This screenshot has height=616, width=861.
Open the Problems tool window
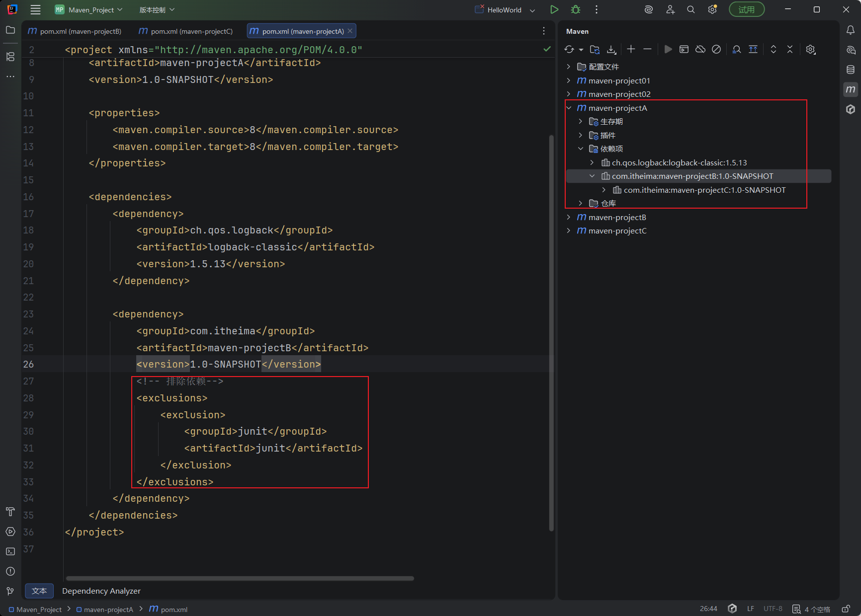click(x=10, y=571)
